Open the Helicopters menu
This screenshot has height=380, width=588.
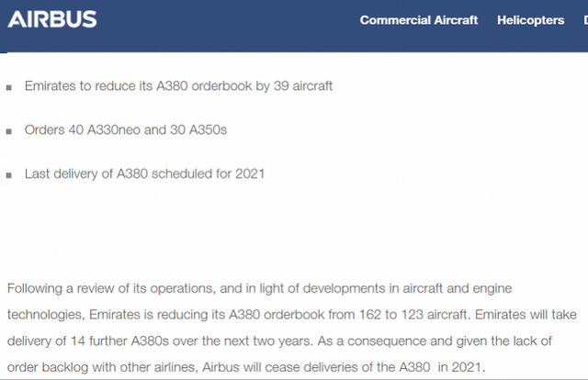coord(531,20)
